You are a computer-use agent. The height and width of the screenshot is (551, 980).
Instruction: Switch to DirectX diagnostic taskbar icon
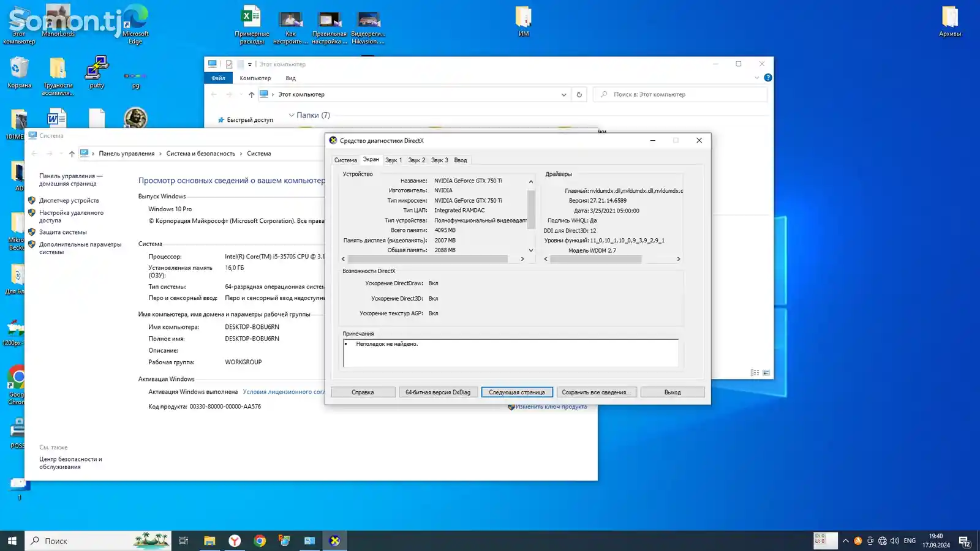pyautogui.click(x=334, y=541)
